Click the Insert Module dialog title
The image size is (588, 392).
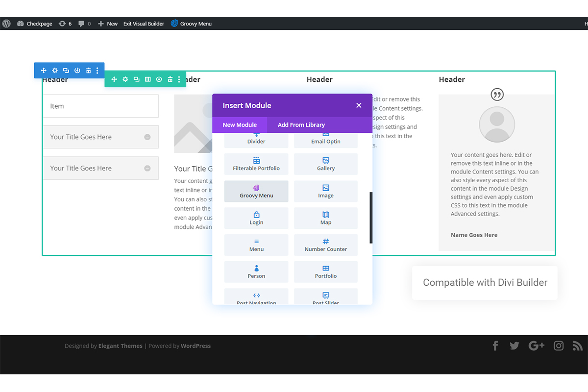(x=247, y=105)
